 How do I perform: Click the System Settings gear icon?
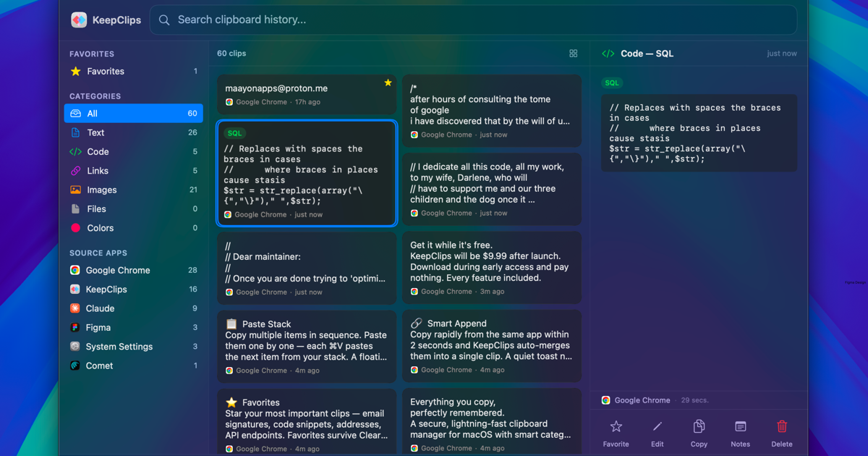point(75,346)
